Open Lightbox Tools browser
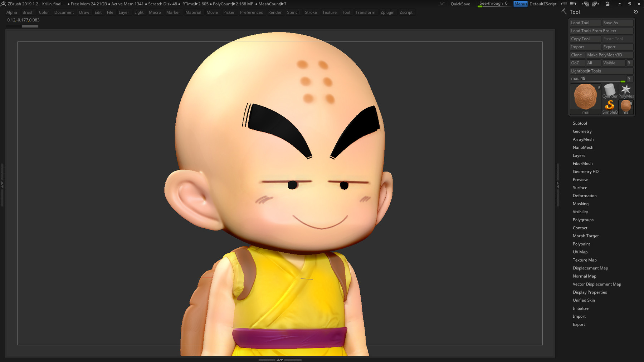Viewport: 644px width, 362px height. pyautogui.click(x=601, y=71)
